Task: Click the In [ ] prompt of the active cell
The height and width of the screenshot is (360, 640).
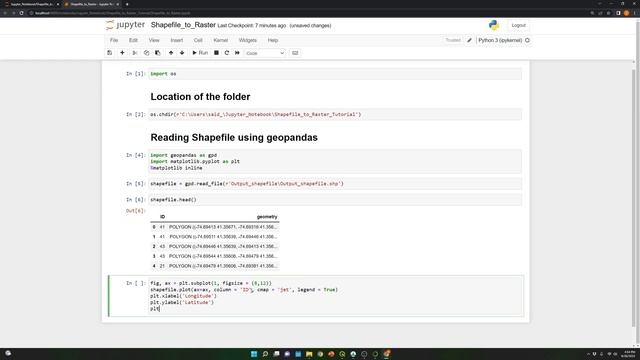Action: click(x=135, y=283)
